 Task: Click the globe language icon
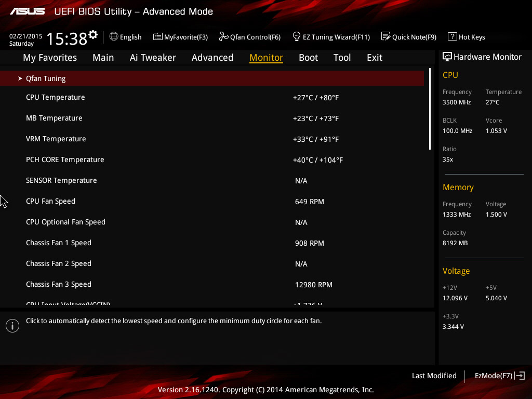114,36
